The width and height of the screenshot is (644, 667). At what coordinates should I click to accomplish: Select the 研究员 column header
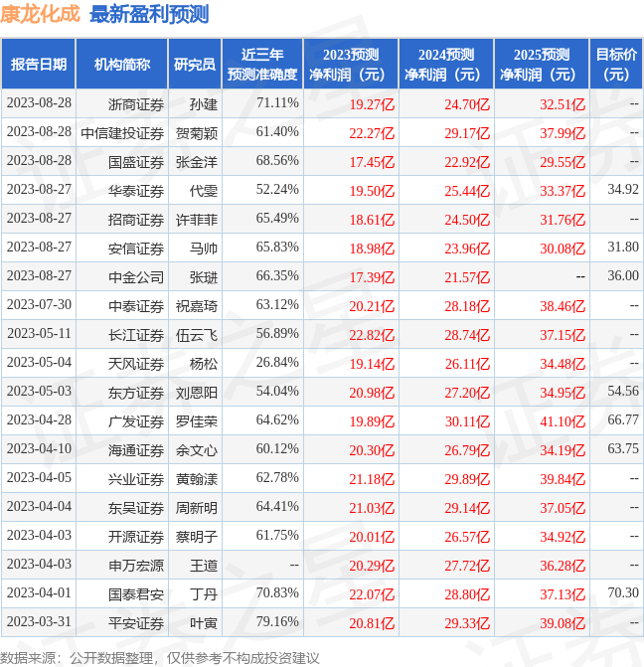click(x=195, y=65)
